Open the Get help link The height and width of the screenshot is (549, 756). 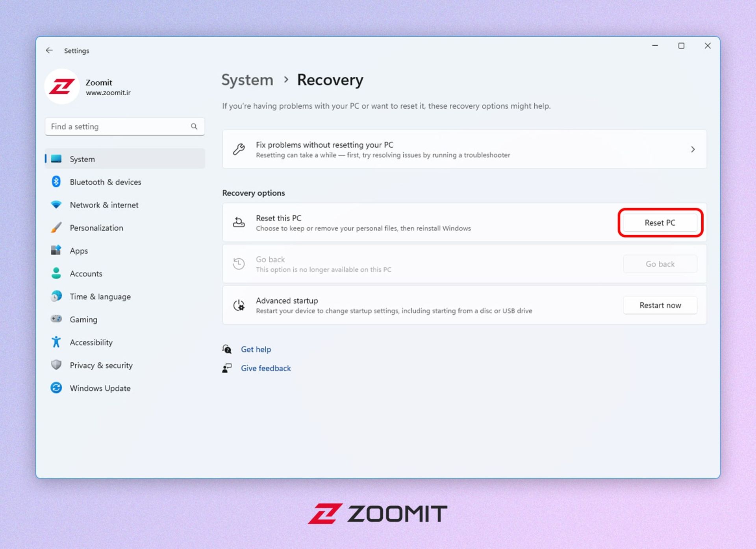256,349
